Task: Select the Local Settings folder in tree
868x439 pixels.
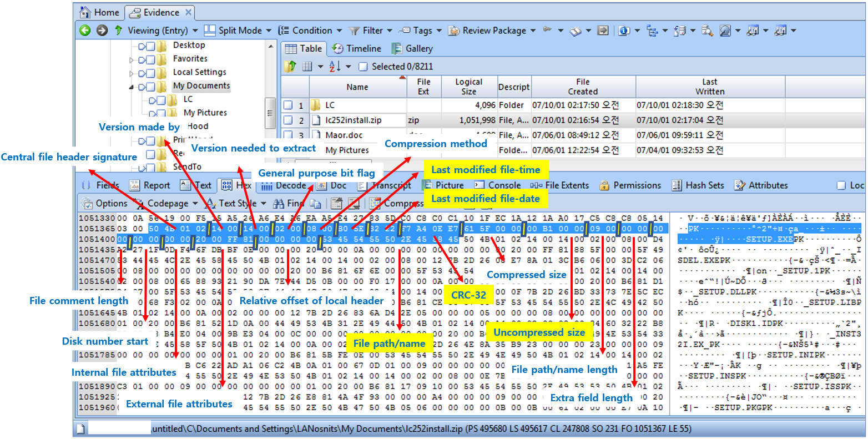Action: 199,72
